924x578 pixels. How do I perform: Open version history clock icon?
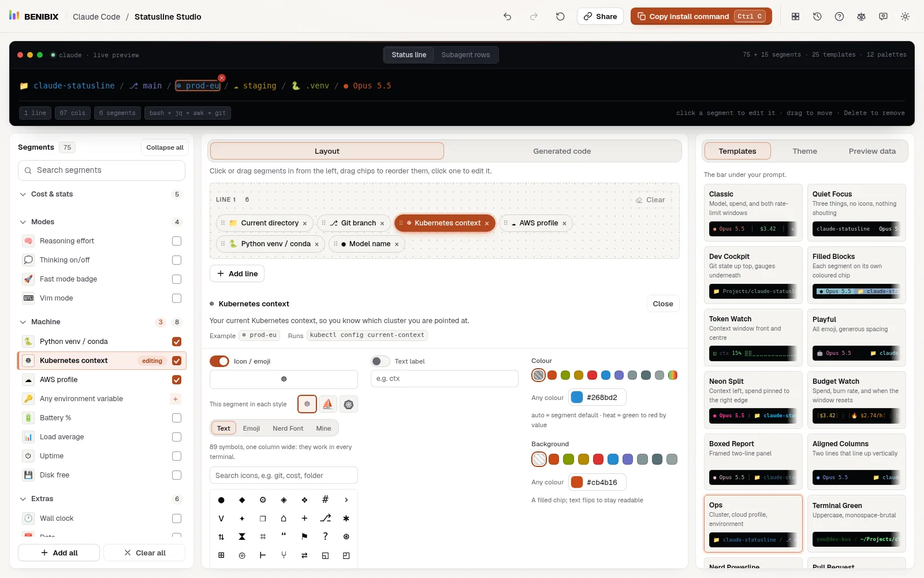817,17
